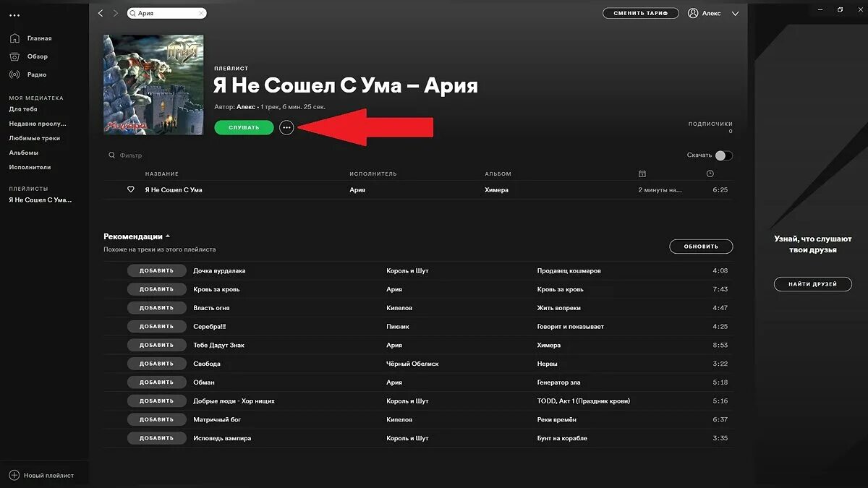Sort by Название column header
The width and height of the screenshot is (868, 488).
161,174
